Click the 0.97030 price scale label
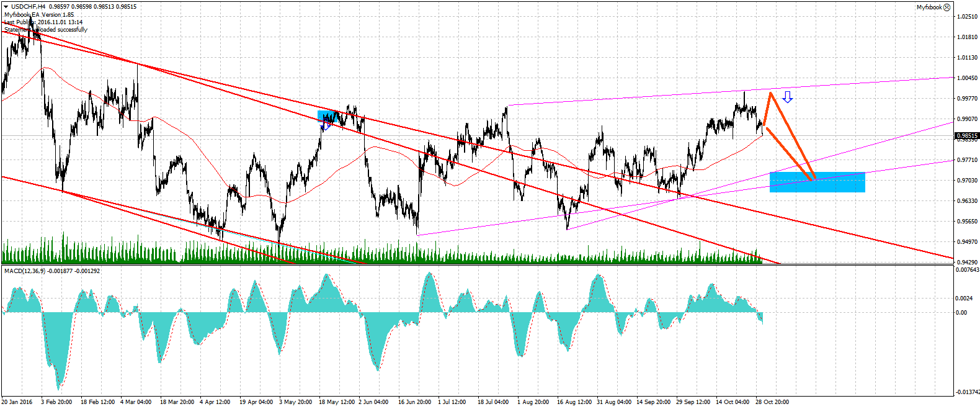This screenshot has width=980, height=409. tap(968, 181)
